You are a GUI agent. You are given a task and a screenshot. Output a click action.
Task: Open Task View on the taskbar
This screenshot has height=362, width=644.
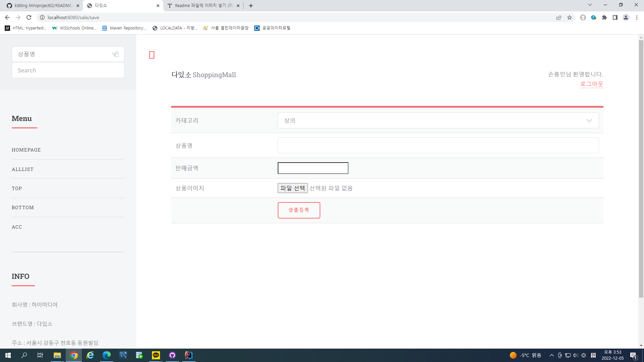(x=40, y=355)
